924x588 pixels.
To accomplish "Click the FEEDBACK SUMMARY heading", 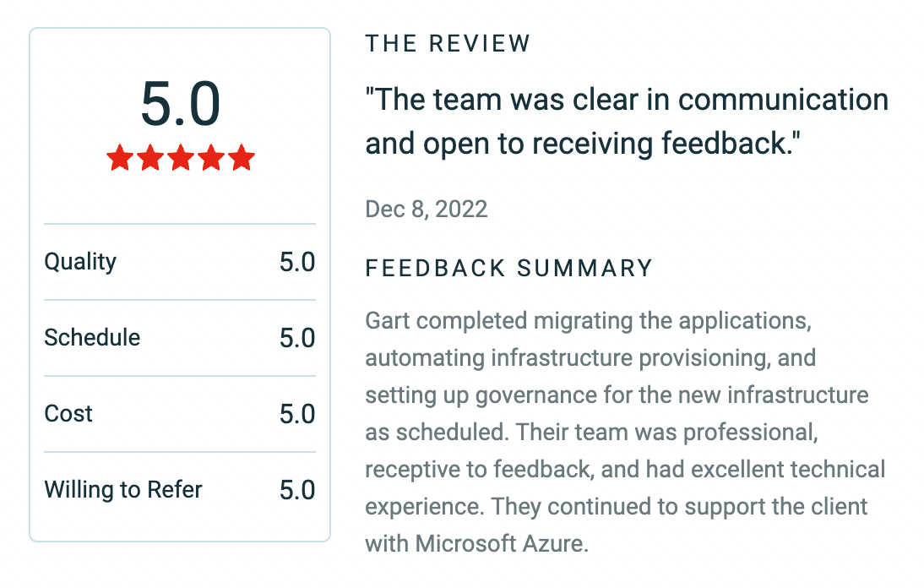I will (x=509, y=269).
